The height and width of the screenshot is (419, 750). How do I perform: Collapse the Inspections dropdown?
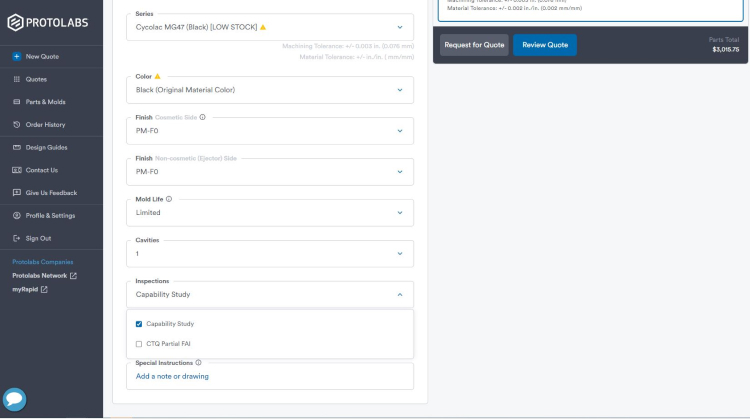pos(399,295)
